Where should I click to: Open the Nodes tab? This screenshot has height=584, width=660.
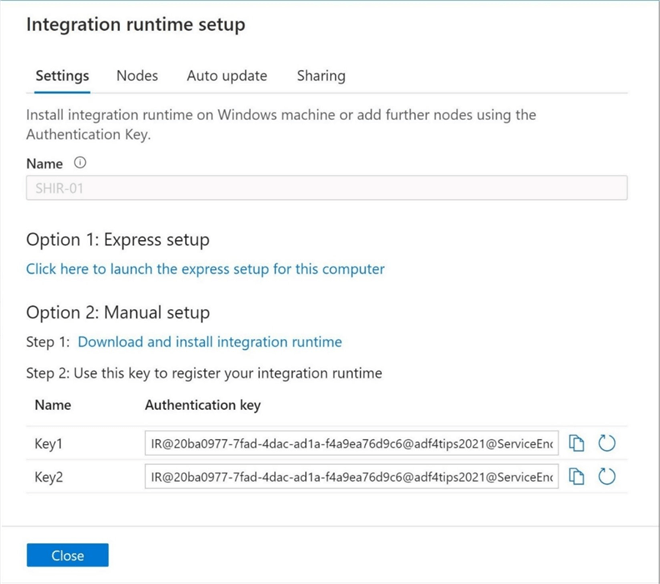pyautogui.click(x=137, y=76)
